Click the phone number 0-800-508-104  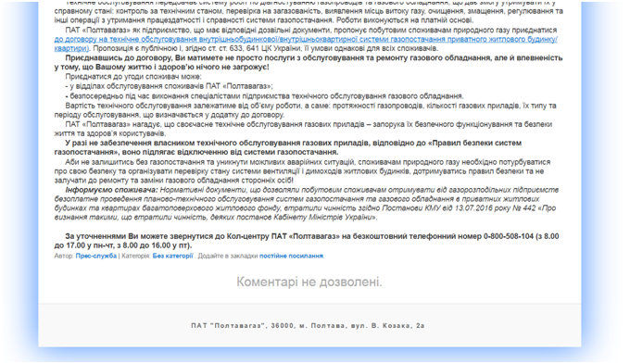click(x=509, y=236)
